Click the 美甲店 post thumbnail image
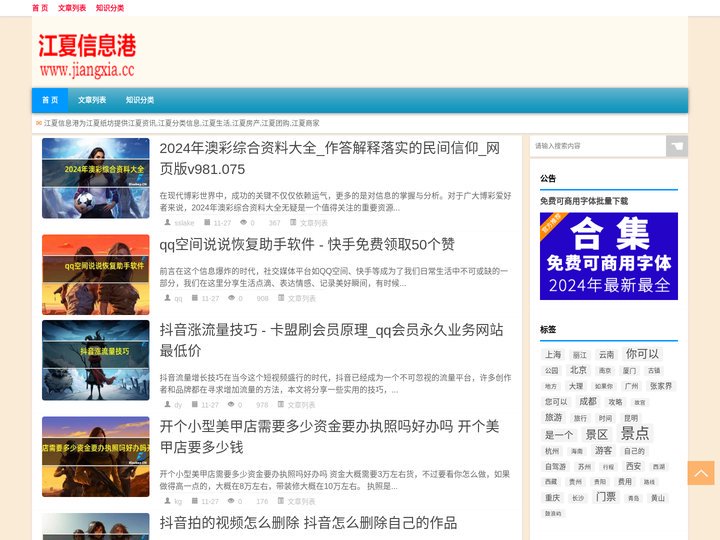The width and height of the screenshot is (720, 540). click(96, 456)
